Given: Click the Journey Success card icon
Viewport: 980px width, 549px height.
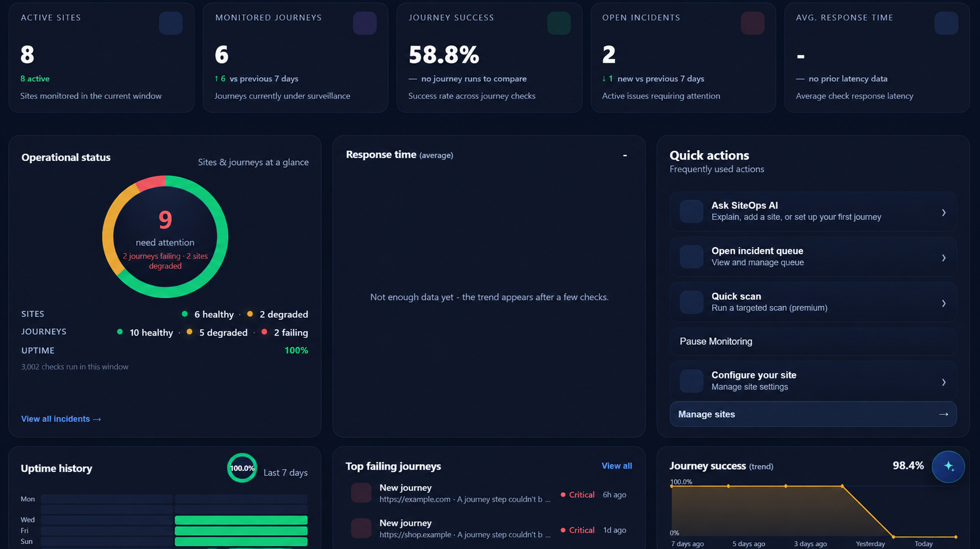Looking at the screenshot, I should [559, 23].
